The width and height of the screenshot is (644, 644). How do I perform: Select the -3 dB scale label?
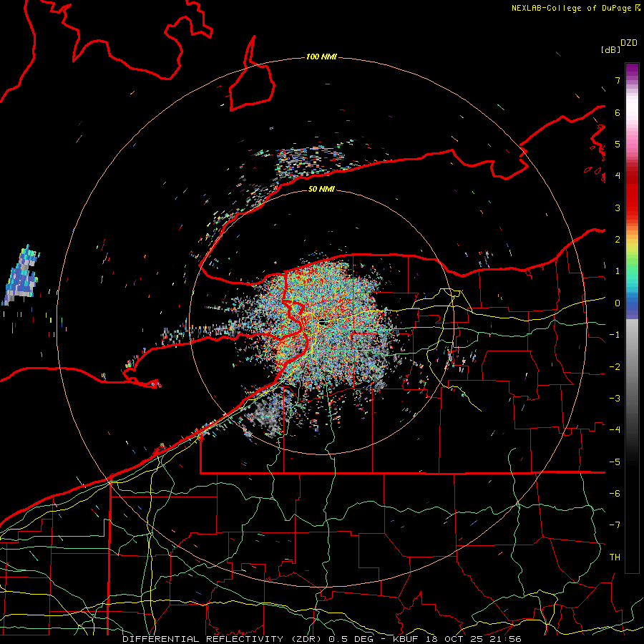pos(615,399)
